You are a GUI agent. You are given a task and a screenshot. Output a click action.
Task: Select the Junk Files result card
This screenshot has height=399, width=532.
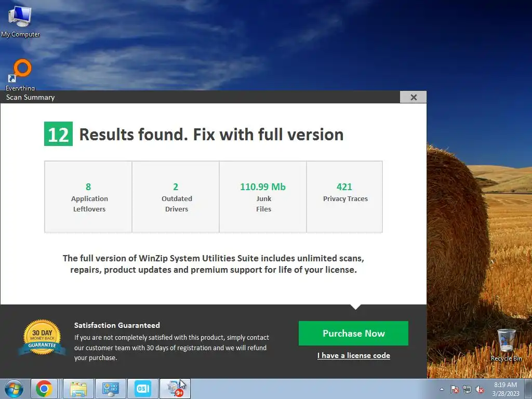coord(263,197)
